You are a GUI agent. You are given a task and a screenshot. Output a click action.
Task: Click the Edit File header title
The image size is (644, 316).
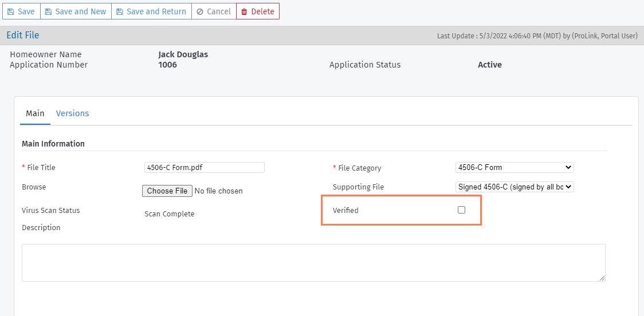pyautogui.click(x=23, y=35)
